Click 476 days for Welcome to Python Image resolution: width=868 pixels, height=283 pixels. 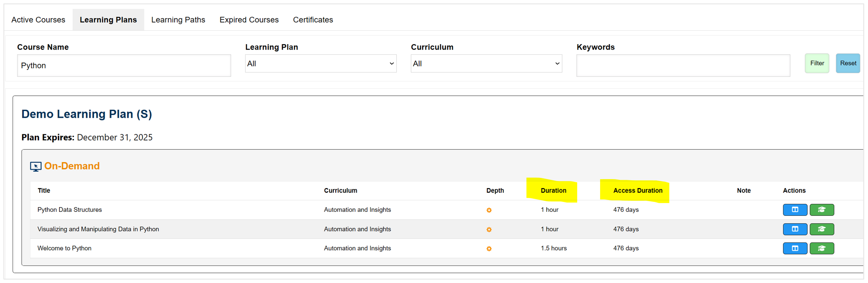(626, 248)
